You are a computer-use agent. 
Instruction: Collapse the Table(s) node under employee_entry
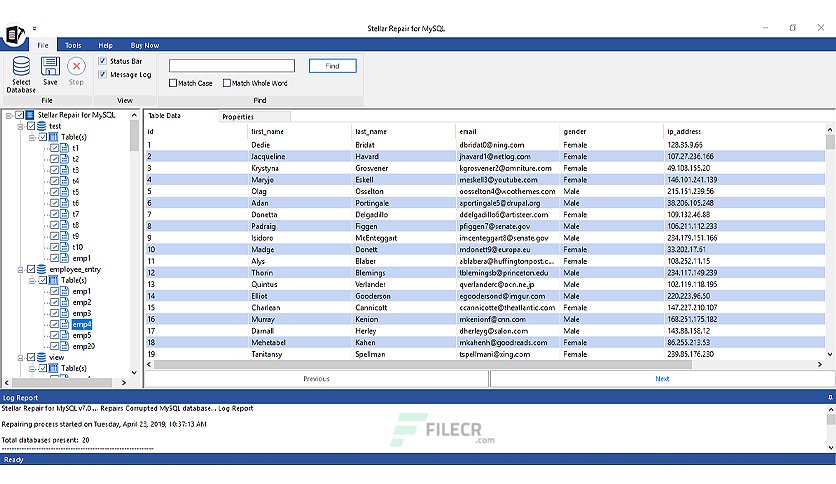pos(32,280)
